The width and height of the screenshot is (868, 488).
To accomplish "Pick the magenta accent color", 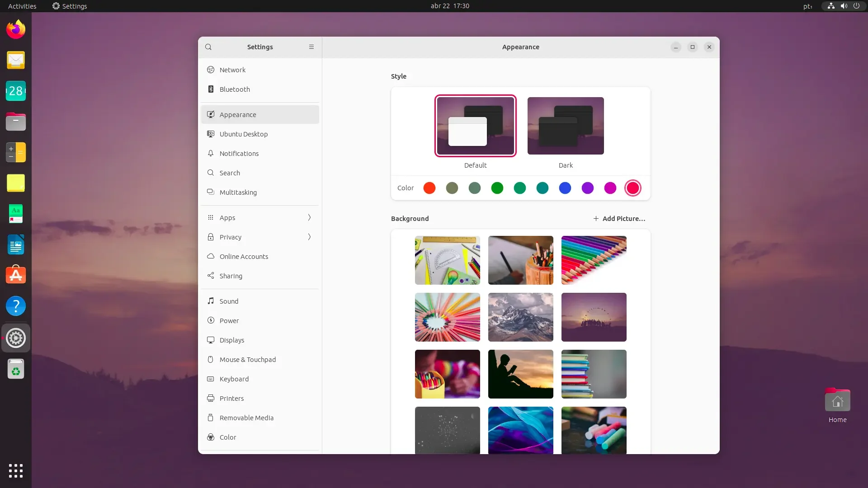I will coord(610,188).
